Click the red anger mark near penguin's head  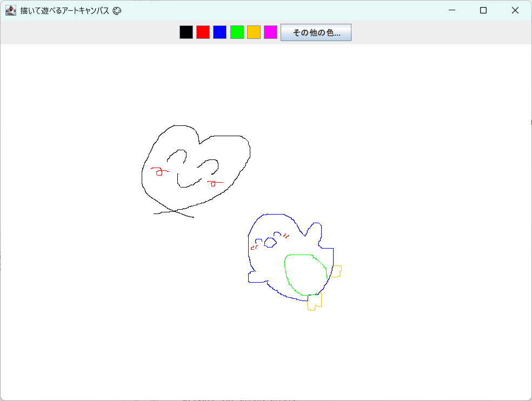pyautogui.click(x=287, y=236)
